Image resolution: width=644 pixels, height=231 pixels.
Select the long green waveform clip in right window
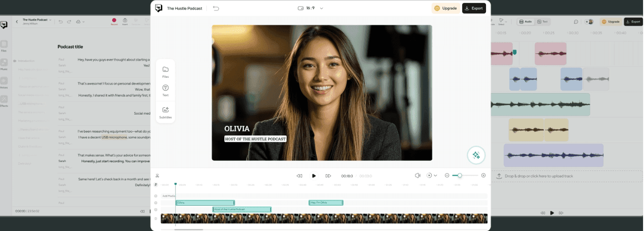click(x=540, y=104)
